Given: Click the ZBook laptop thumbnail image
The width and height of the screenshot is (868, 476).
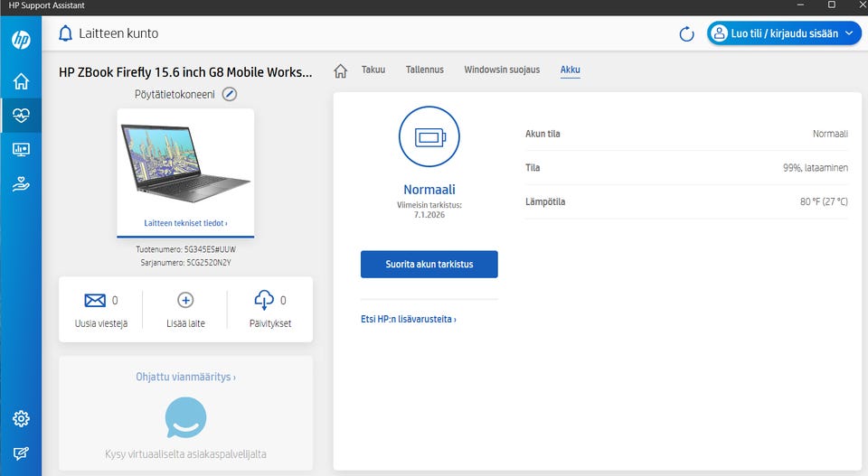Looking at the screenshot, I should coord(185,163).
